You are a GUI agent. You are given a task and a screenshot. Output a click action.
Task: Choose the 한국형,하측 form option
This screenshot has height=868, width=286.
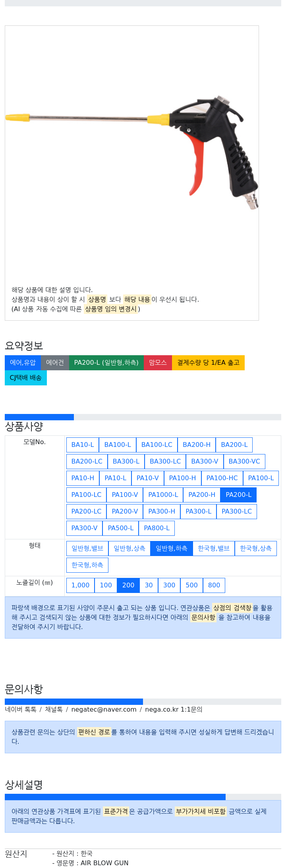click(87, 565)
